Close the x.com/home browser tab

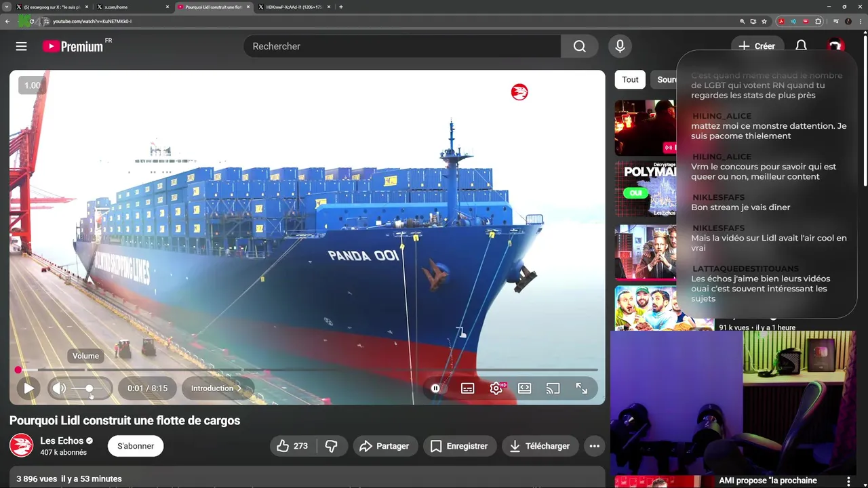(x=167, y=7)
